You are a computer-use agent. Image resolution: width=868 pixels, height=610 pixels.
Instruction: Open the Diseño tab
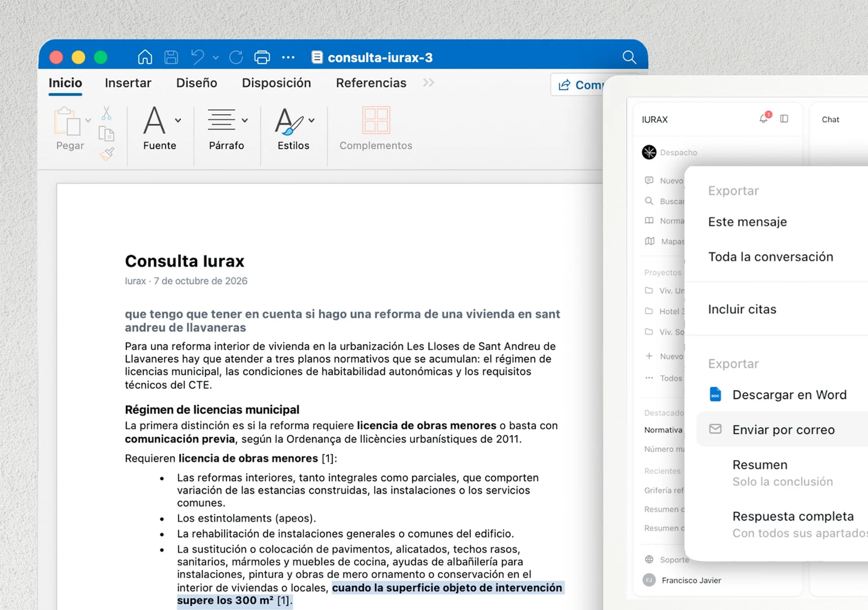pos(197,83)
